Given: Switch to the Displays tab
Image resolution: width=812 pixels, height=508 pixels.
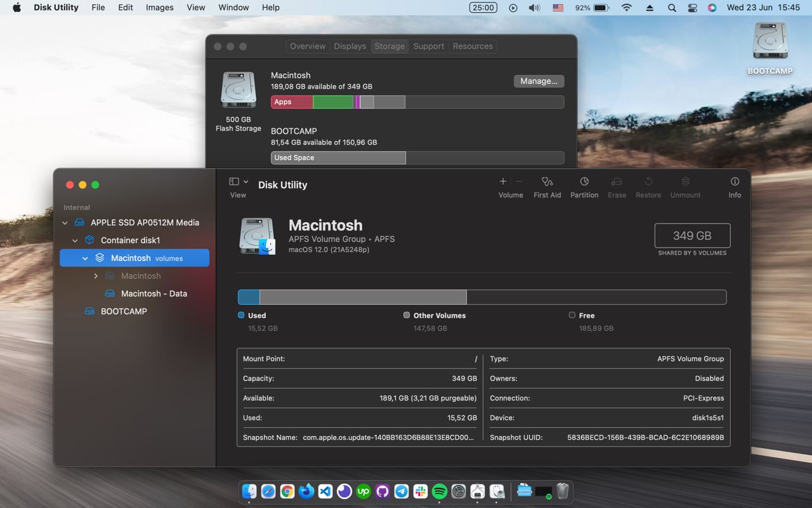Looking at the screenshot, I should (350, 46).
